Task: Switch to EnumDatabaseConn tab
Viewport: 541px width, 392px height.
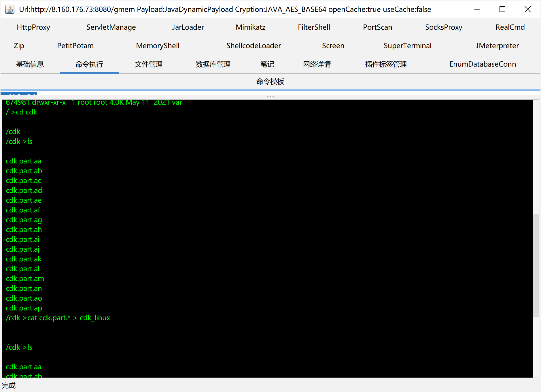Action: [x=483, y=64]
